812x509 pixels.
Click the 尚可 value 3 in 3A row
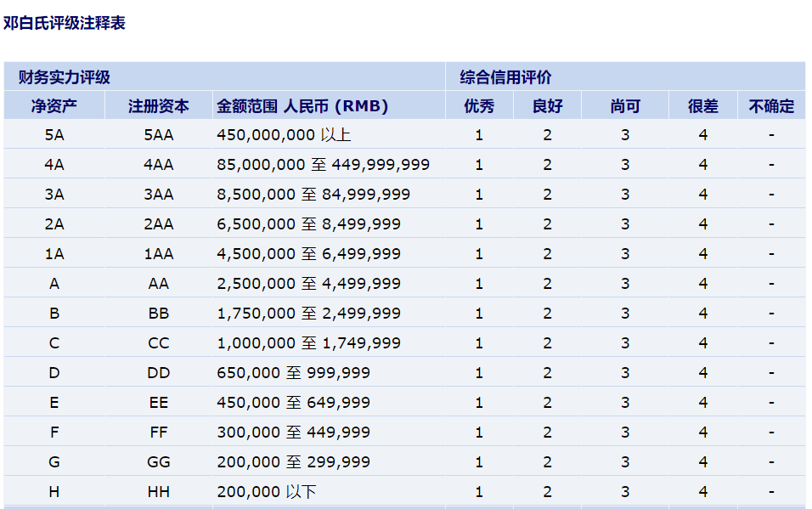625,194
